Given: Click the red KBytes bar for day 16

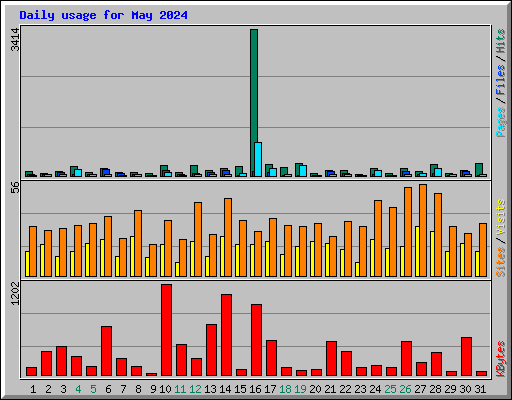Looking at the screenshot, I should (x=256, y=340).
